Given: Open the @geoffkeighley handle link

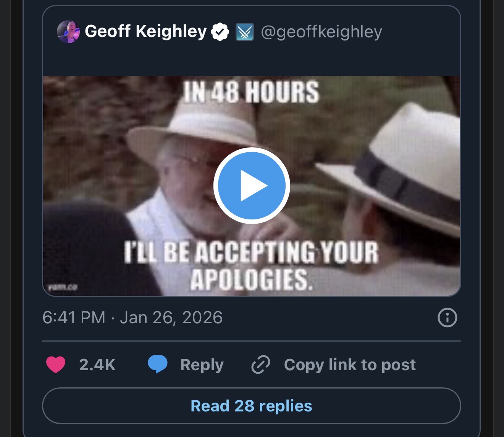Looking at the screenshot, I should 321,32.
